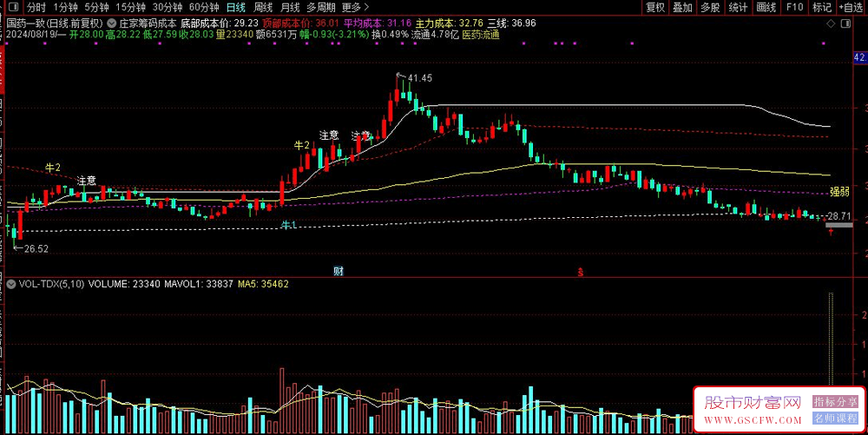Open the indicator dropdown next to 庄家筹码成本
Viewport: 868px width, 435px height.
click(111, 23)
